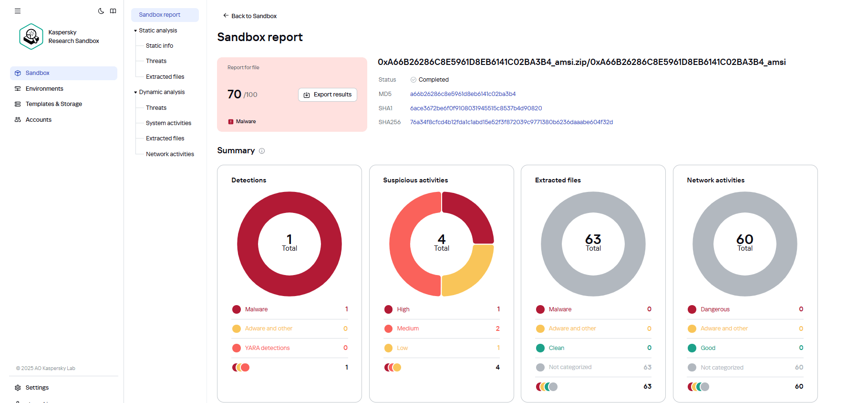The image size is (868, 403).
Task: Click the MD5 hash value link
Action: (x=463, y=94)
